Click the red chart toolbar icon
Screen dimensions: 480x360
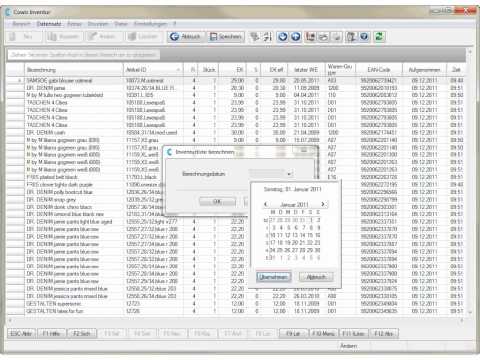[310, 37]
